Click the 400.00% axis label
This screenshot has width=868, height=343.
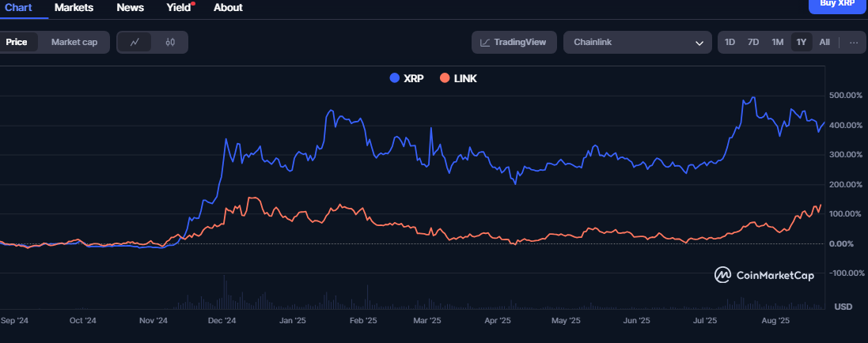[845, 125]
